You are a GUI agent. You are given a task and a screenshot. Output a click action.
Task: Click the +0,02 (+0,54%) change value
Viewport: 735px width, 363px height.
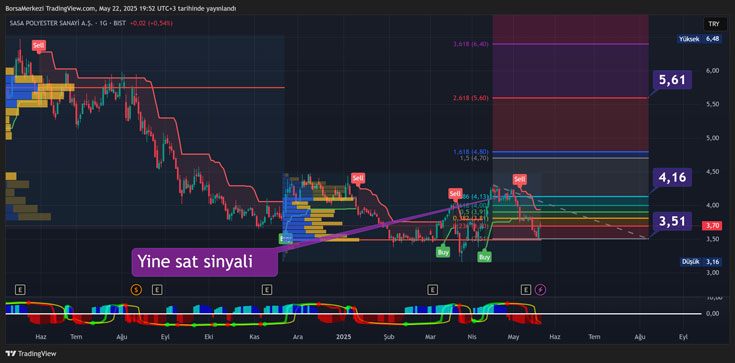click(x=151, y=23)
